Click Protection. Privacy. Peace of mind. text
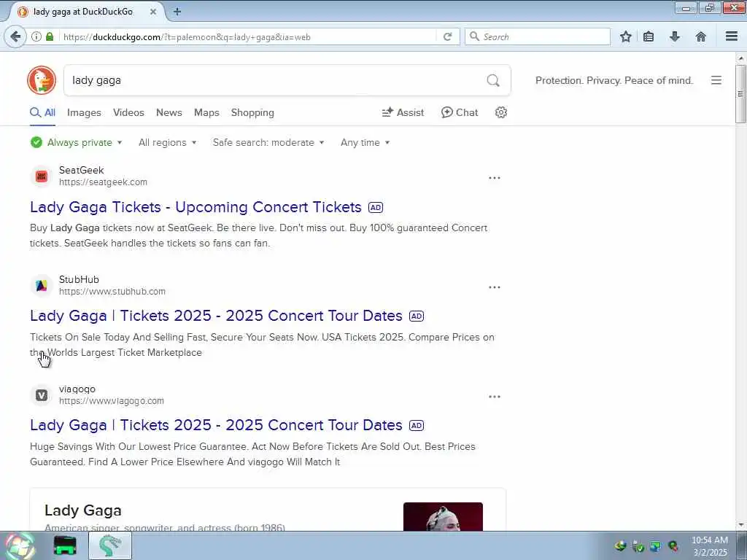747x560 pixels. click(x=614, y=80)
